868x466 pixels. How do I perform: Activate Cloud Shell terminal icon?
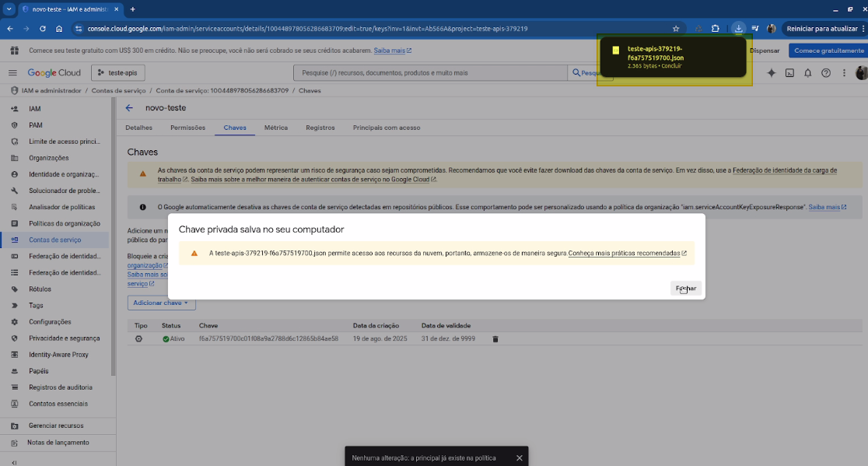tap(790, 73)
